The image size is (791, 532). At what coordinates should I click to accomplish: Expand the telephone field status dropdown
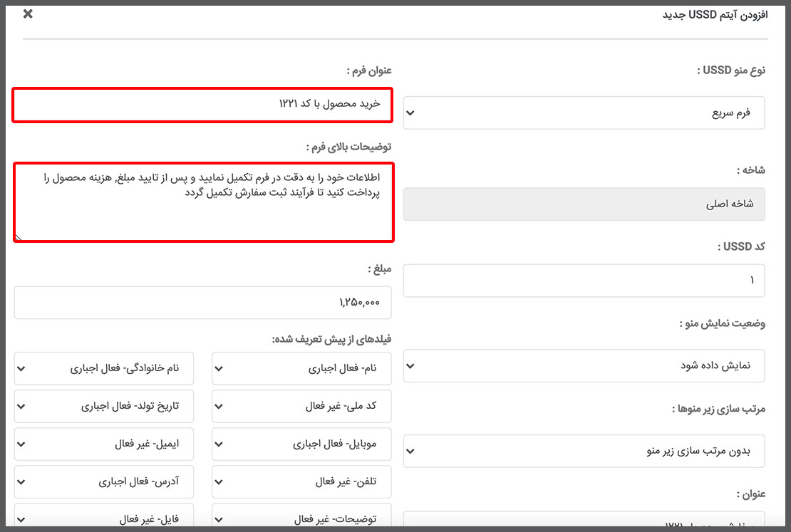click(x=302, y=482)
